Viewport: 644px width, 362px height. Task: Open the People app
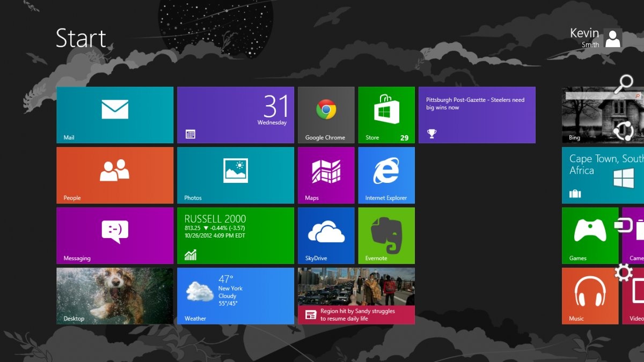point(114,175)
